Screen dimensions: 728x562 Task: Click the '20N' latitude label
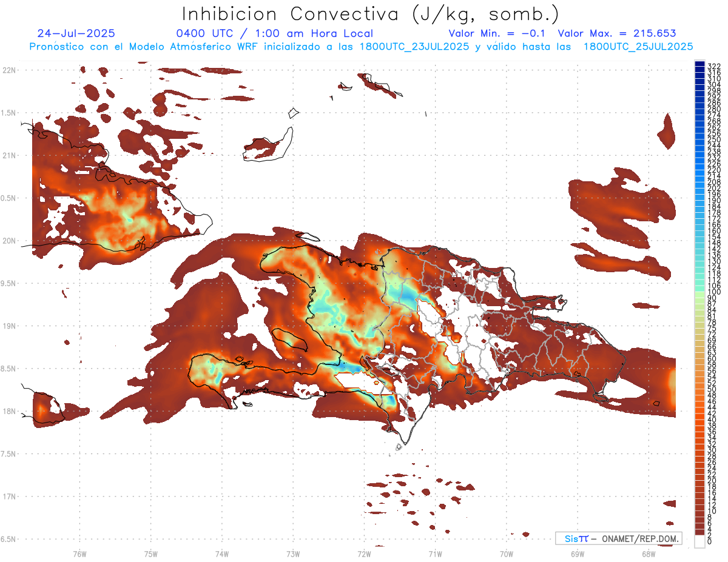tap(8, 241)
